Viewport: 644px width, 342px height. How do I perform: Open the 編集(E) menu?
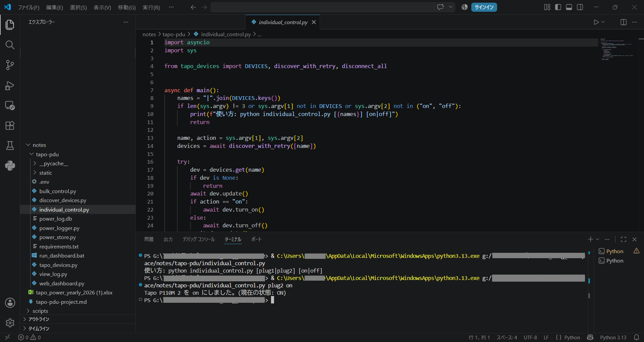tap(54, 7)
